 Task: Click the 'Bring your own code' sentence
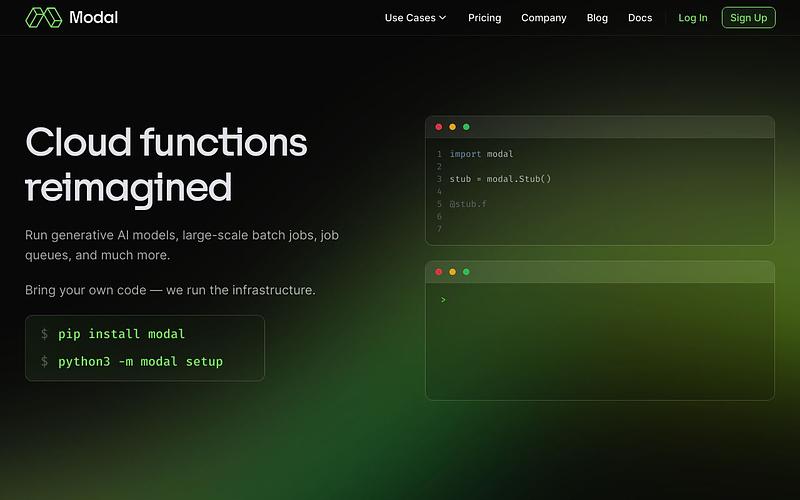pos(170,290)
